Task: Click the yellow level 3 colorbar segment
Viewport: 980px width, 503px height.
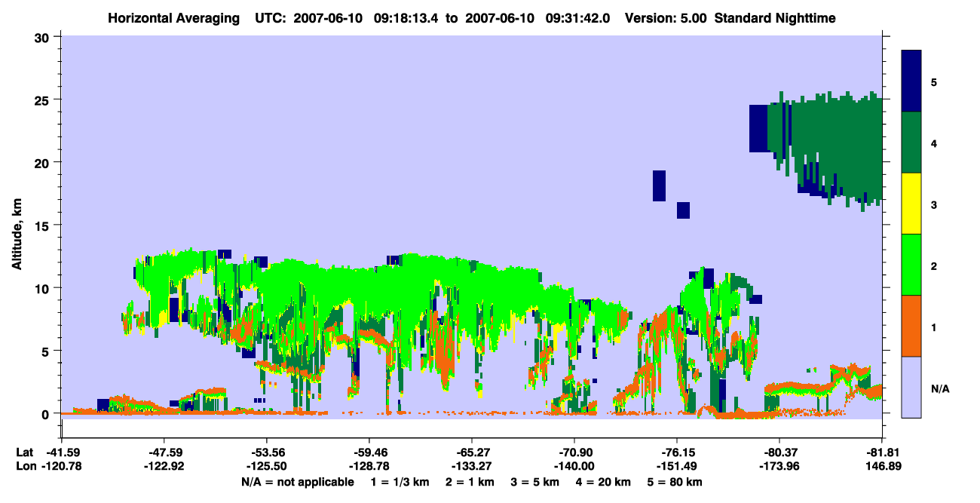Action: [x=911, y=204]
